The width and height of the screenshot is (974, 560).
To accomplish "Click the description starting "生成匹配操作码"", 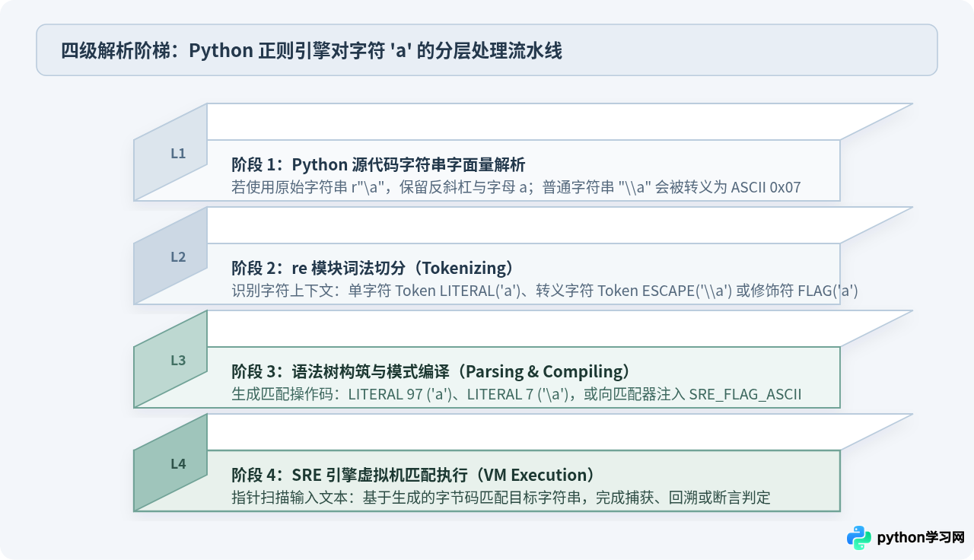I will click(516, 394).
